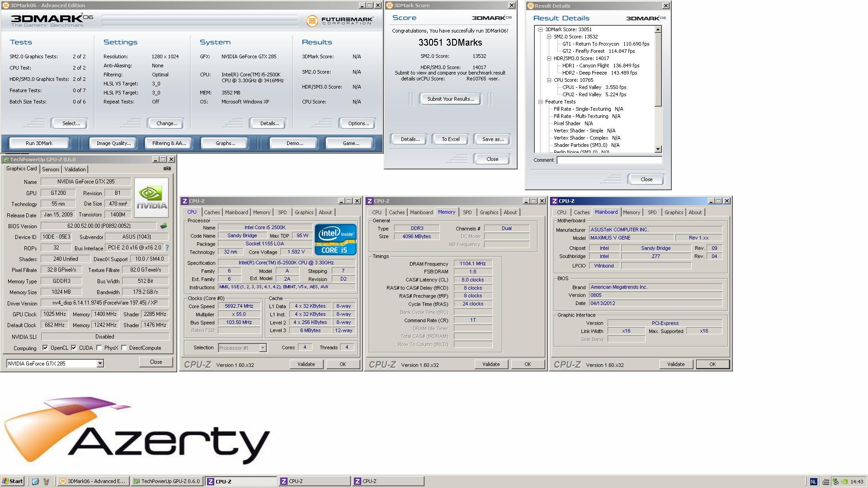The height and width of the screenshot is (488, 868).
Task: Toggle the DirectCompute checkbox
Action: (124, 347)
